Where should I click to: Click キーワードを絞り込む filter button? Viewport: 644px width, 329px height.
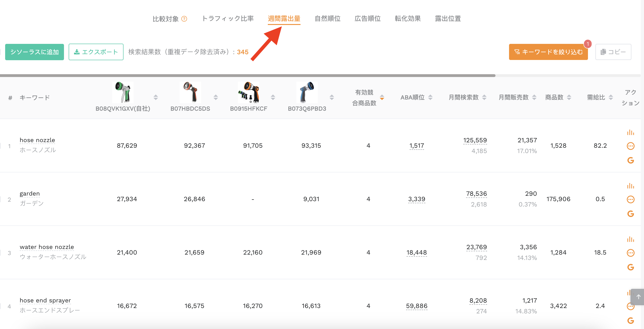pos(548,52)
